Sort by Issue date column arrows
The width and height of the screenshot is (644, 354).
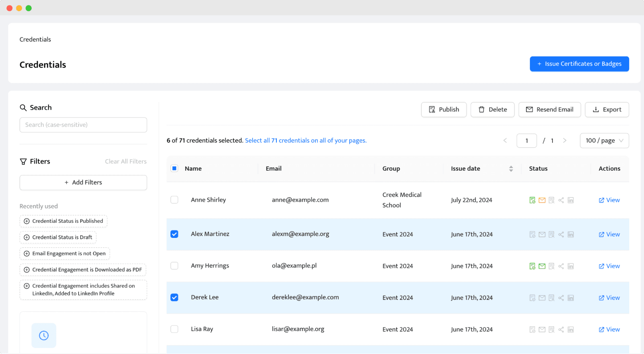point(511,169)
